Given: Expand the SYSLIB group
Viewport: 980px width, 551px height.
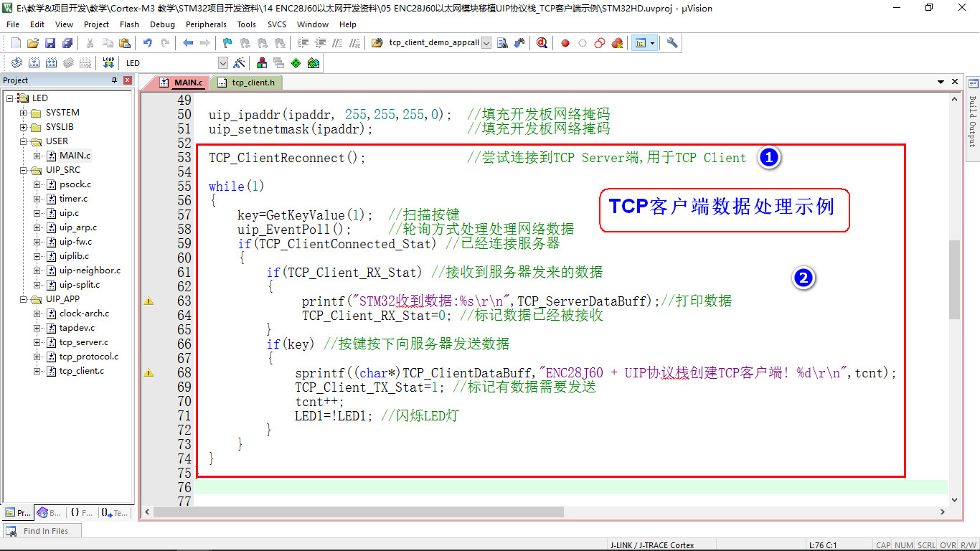Looking at the screenshot, I should click(x=24, y=127).
